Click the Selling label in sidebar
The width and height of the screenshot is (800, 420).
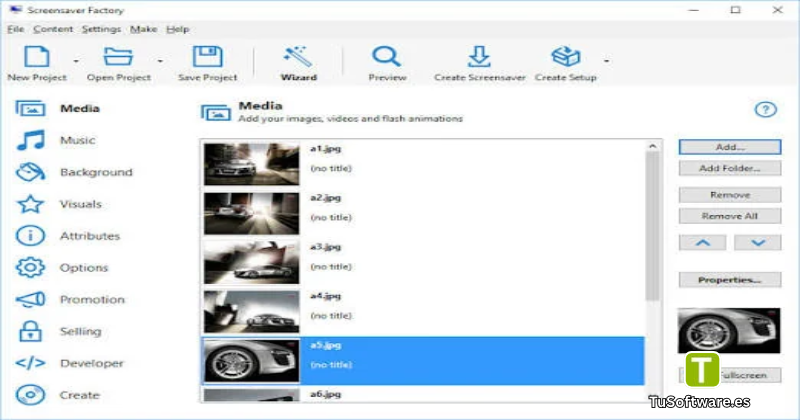(81, 332)
